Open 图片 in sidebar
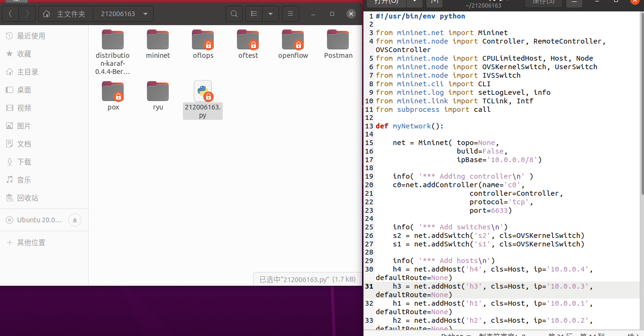 (44, 126)
